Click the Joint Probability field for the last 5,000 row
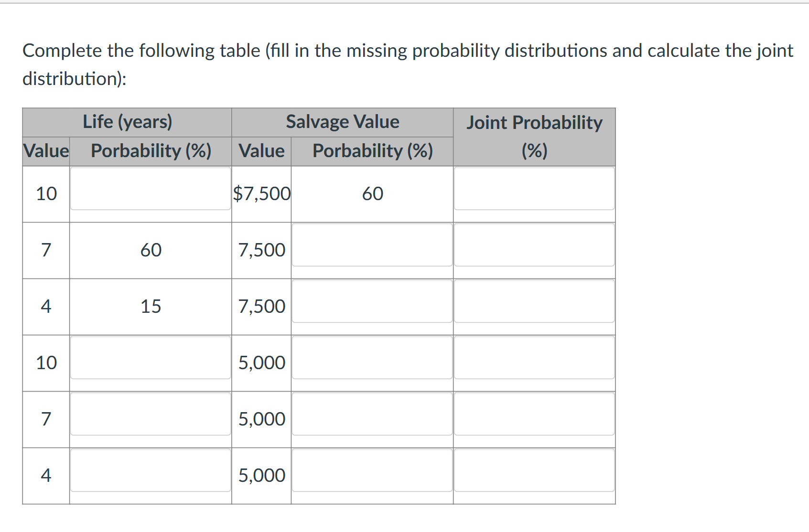Viewport: 809px width, 532px height. pyautogui.click(x=534, y=470)
